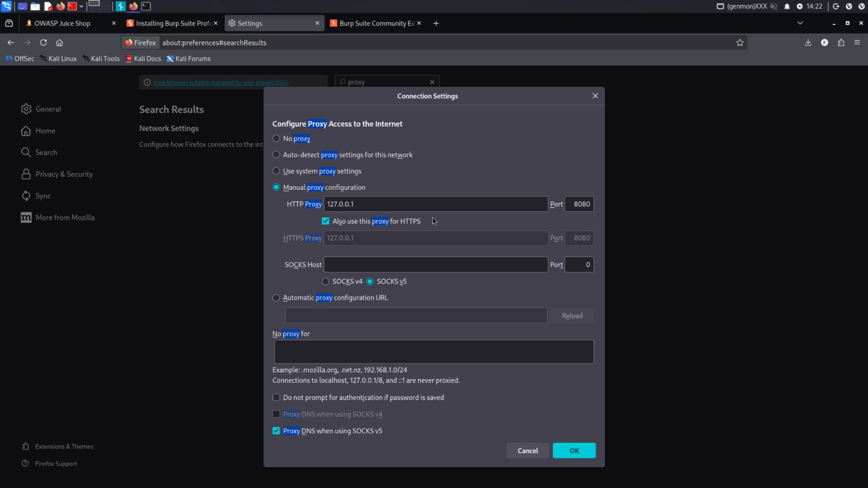Click the HTTP Proxy port field

click(579, 204)
